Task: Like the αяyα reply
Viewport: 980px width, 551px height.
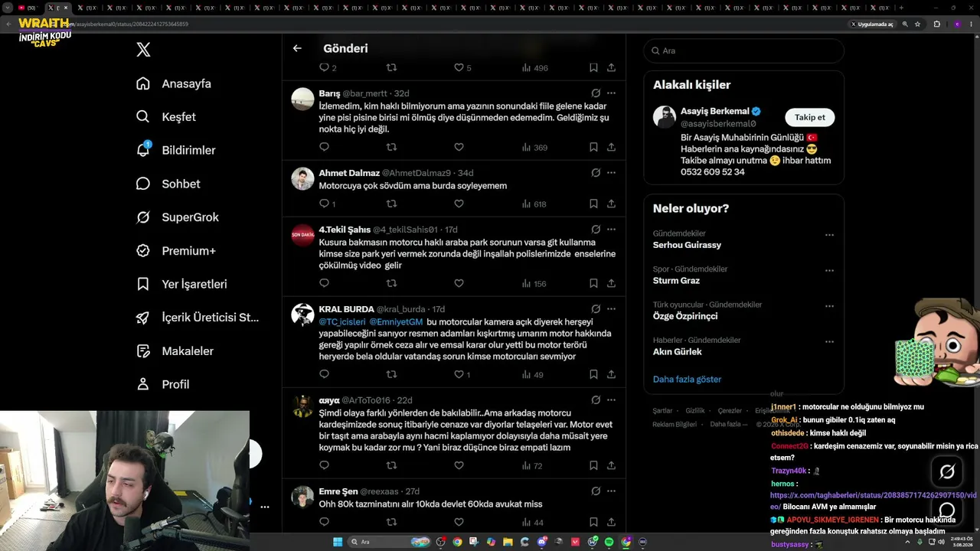Action: pyautogui.click(x=459, y=465)
